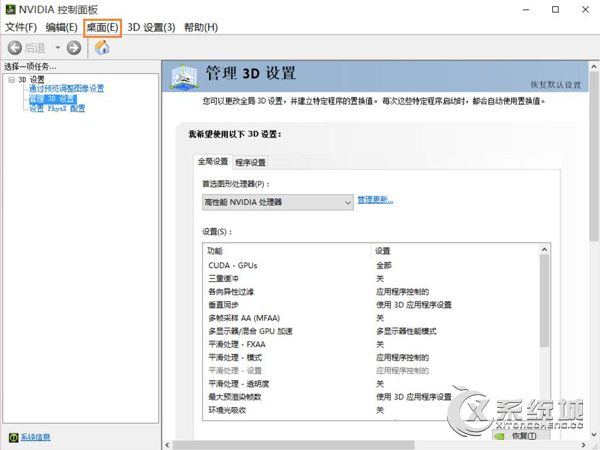Screen dimensions: 600x450
Task: Click 恢复默认设置 link in header
Action: click(556, 85)
